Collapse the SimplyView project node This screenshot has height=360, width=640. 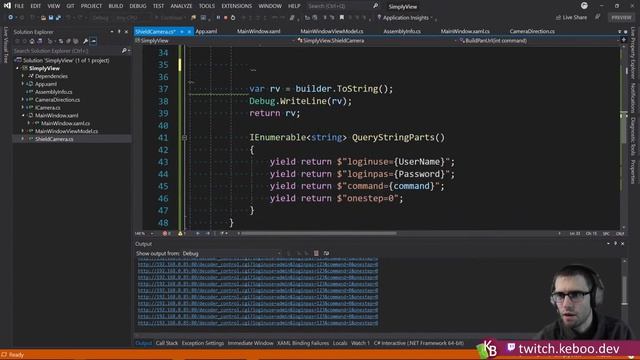[18, 69]
